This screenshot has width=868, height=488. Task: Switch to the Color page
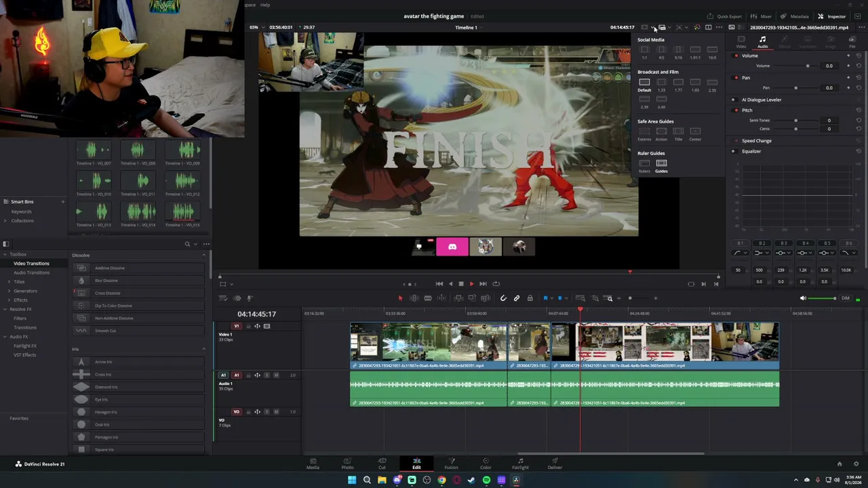486,464
